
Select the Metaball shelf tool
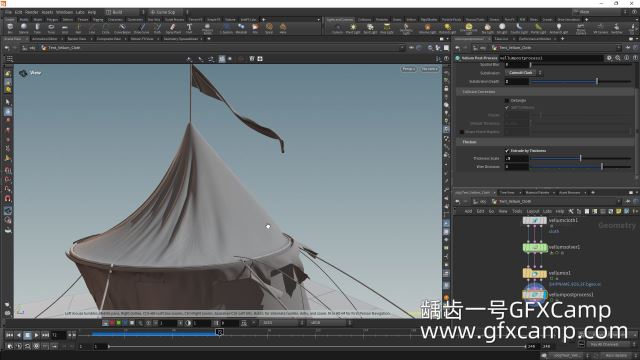[241, 28]
